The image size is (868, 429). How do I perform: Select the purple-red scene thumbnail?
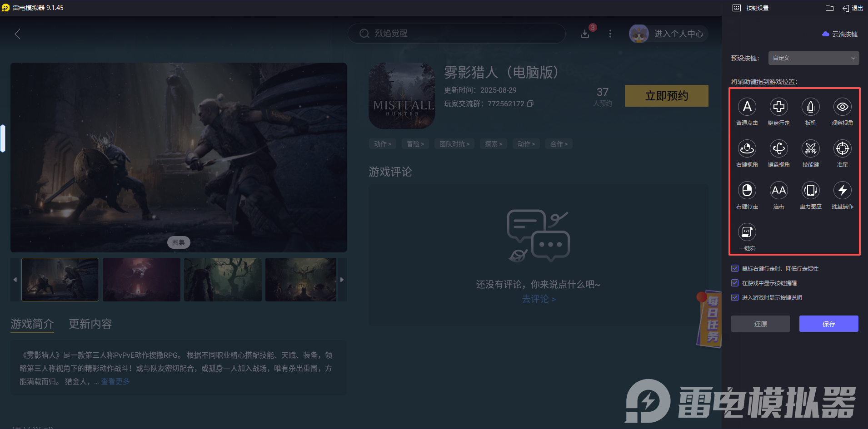click(x=141, y=280)
